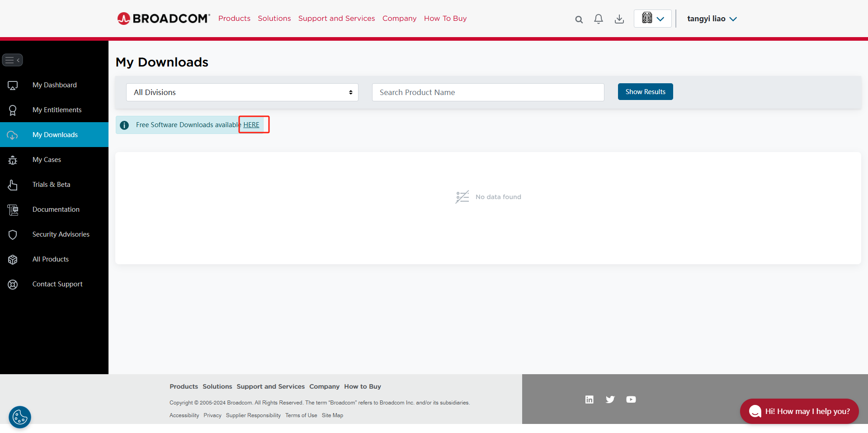Image resolution: width=868 pixels, height=433 pixels.
Task: Open the search magnifier in the header
Action: coord(579,19)
